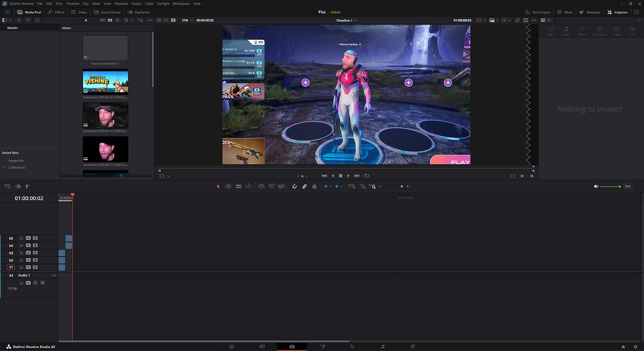Screen dimensions: 644x351
Task: Open Timeline View Options icon
Action: pyautogui.click(x=9, y=186)
